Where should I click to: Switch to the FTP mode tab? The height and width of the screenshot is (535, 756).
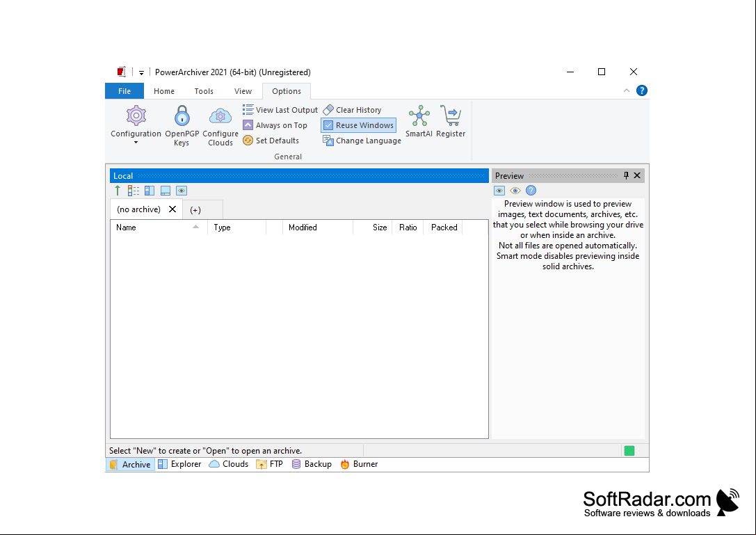click(270, 465)
